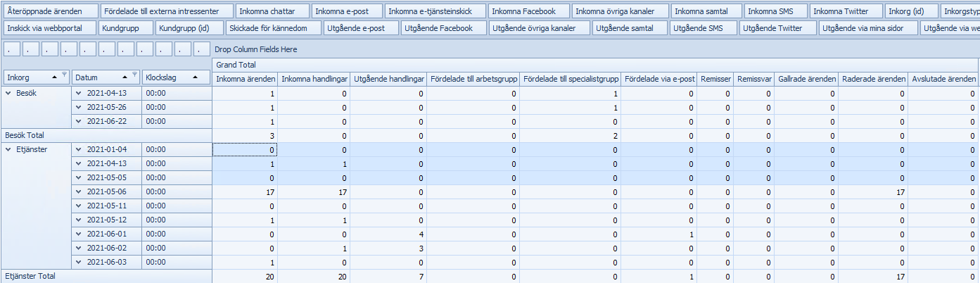Click the Inkomna övriga kanaler field
The height and width of the screenshot is (283, 980).
pyautogui.click(x=620, y=11)
